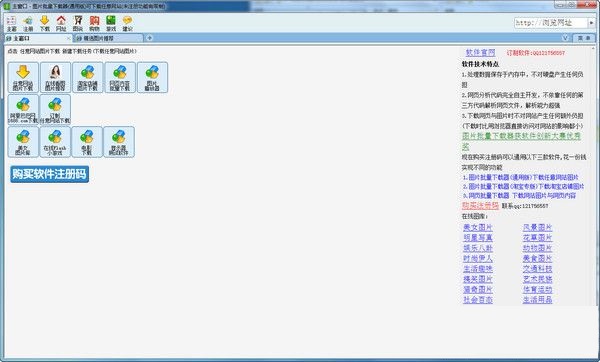Open the 生活趣味 gallery link
Screen dimensions: 600x362
tap(478, 269)
